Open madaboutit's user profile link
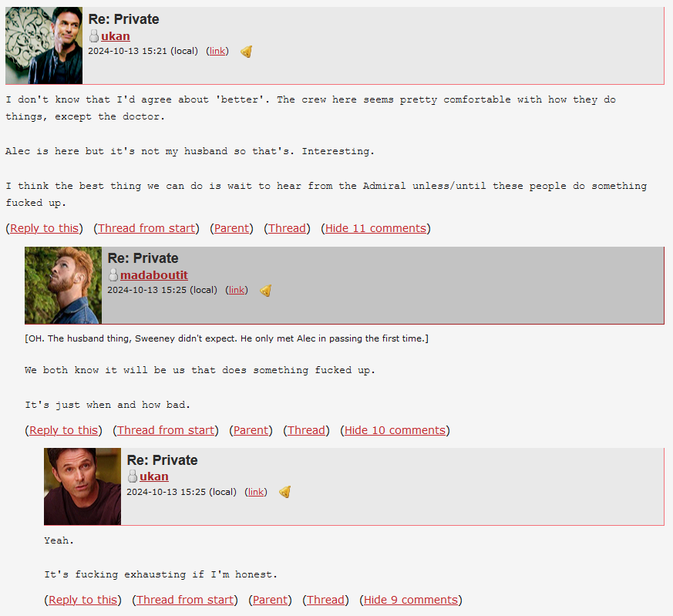 tap(154, 275)
